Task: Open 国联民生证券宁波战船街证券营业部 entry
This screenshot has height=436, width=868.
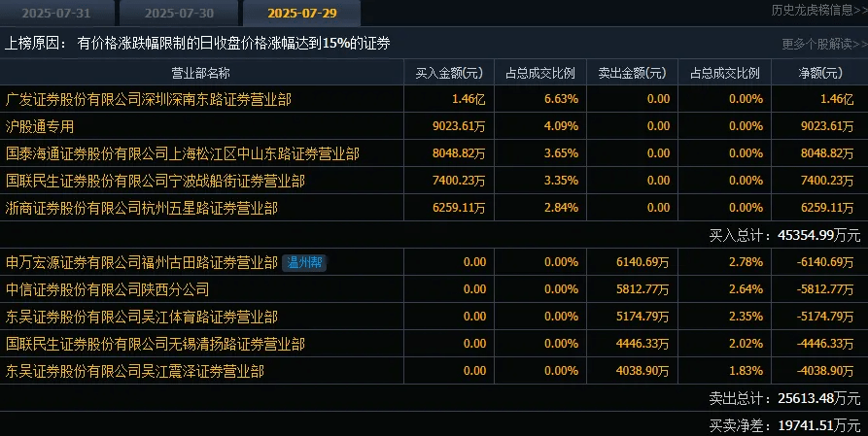Action: [155, 181]
